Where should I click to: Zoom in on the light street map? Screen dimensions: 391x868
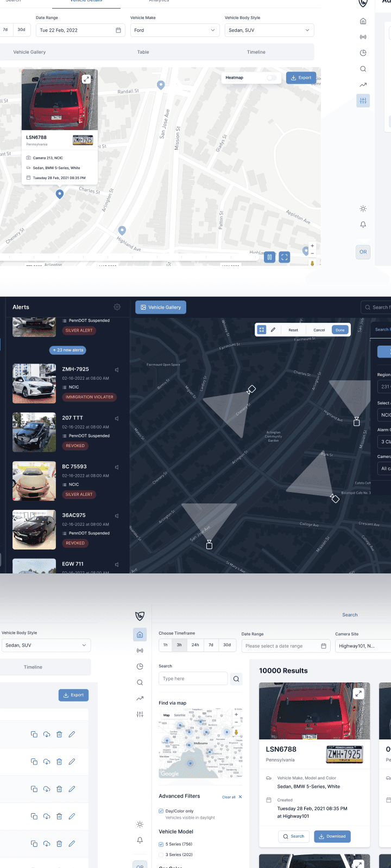point(312,246)
